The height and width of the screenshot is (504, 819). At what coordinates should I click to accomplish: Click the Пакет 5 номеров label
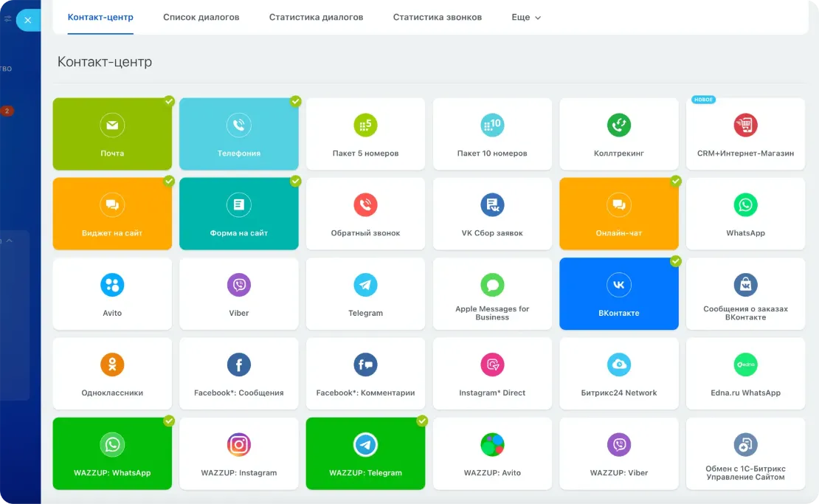coord(366,153)
